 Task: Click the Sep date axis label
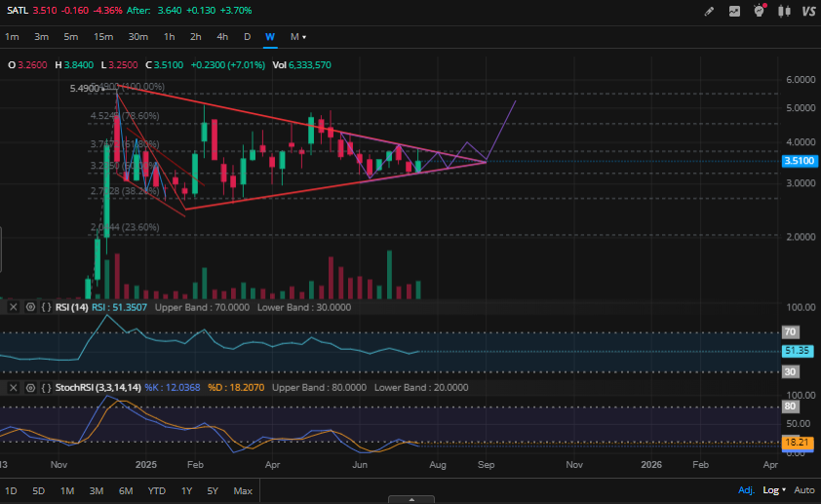486,465
